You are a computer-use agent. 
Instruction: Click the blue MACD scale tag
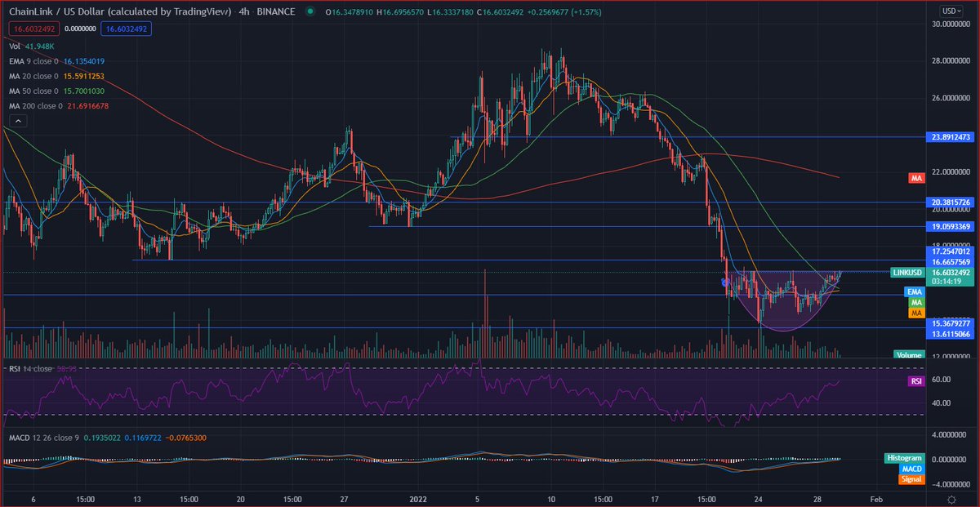(x=911, y=469)
